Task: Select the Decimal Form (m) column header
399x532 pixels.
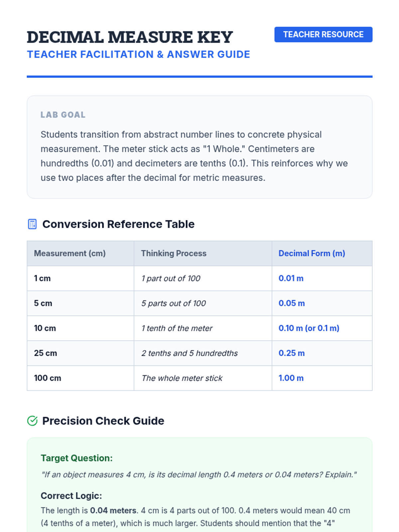Action: pos(312,253)
